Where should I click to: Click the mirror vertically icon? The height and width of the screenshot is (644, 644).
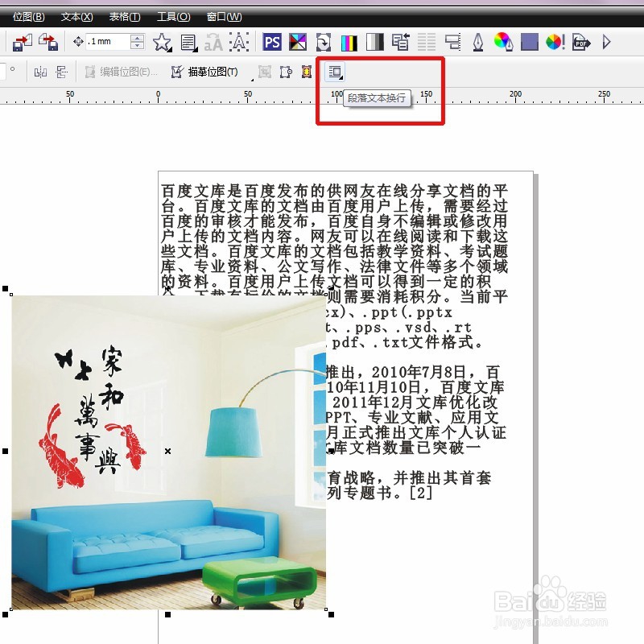(62, 72)
